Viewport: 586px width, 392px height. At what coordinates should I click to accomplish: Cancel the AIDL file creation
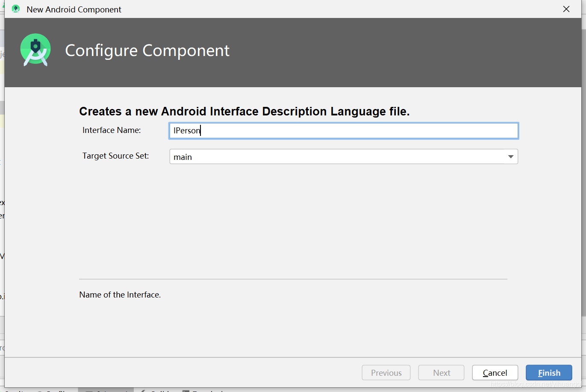pos(495,372)
